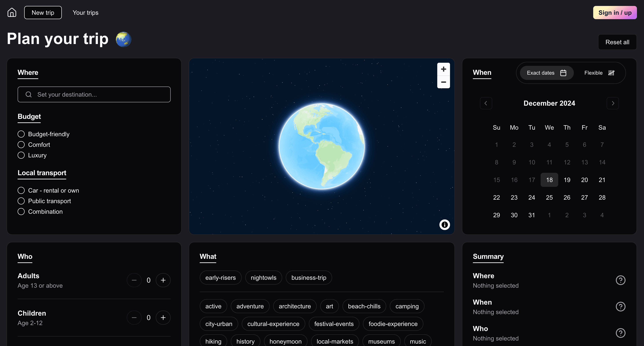Select the New trip tab
This screenshot has height=346, width=644.
[x=43, y=13]
